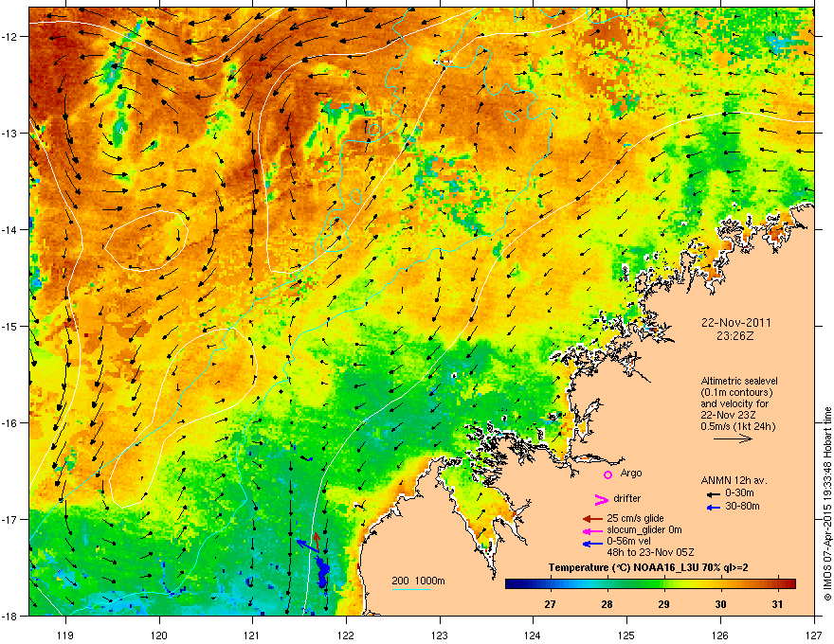Click the temperature color bar
The image size is (834, 644).
tap(650, 584)
